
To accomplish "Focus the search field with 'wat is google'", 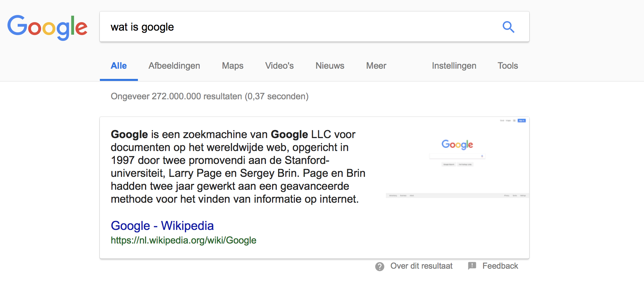I will pyautogui.click(x=299, y=27).
